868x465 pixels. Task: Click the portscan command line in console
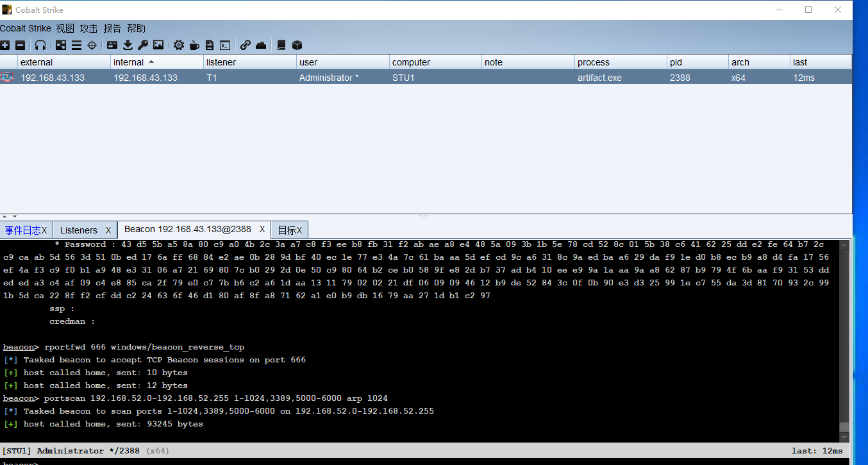coord(196,398)
